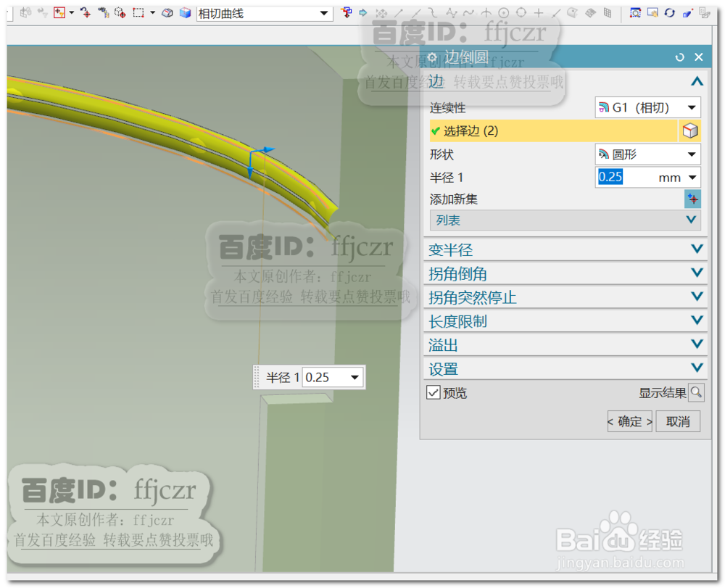725x588 pixels.
Task: Toggle the control point snap icon
Action: tap(451, 12)
